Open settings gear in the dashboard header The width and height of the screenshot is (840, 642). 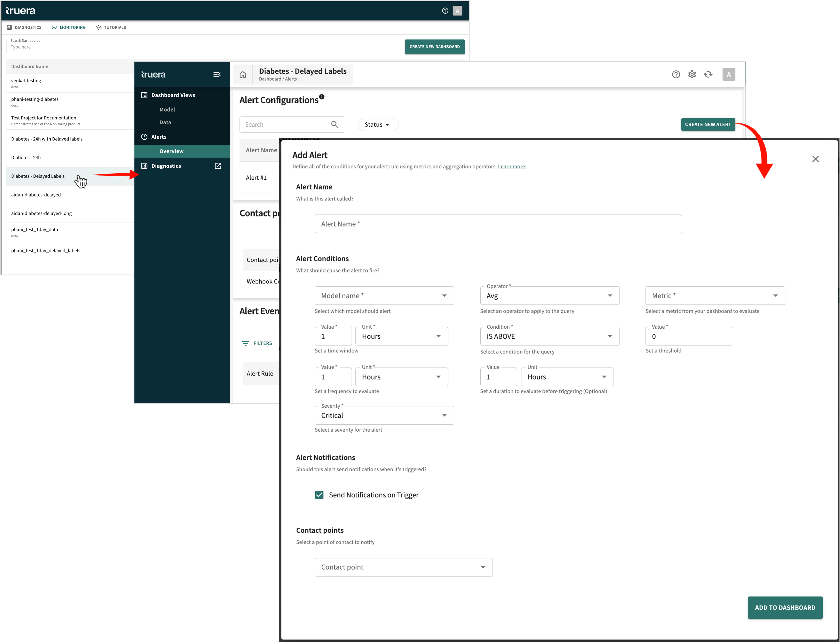coord(692,75)
